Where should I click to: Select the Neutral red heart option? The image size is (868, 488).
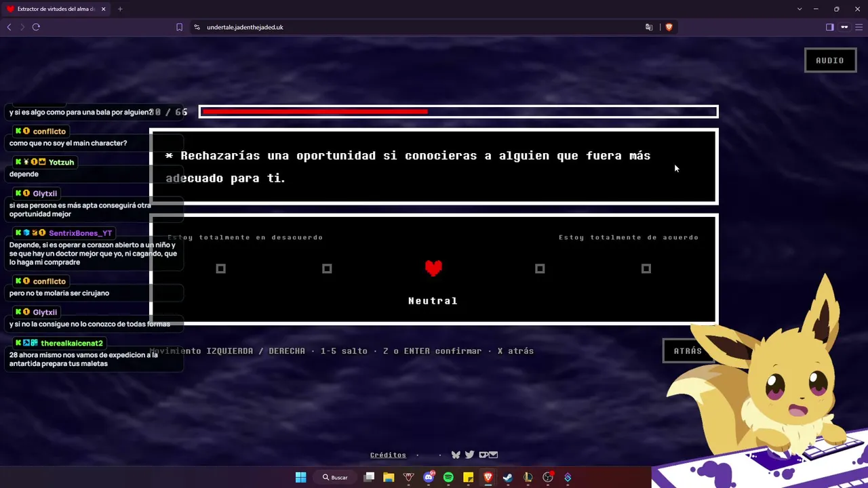tap(433, 268)
